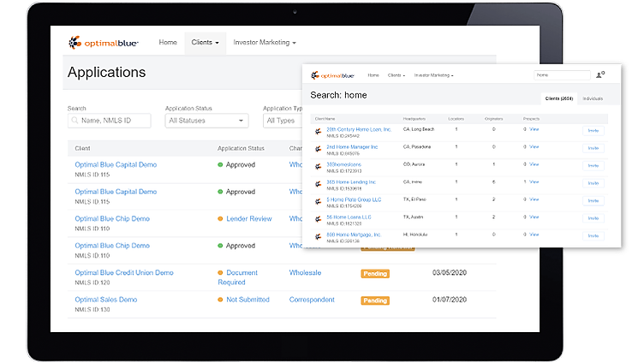Viewport: 644px width, 362px height.
Task: Click the View link for 303homeloans
Action: click(x=534, y=164)
